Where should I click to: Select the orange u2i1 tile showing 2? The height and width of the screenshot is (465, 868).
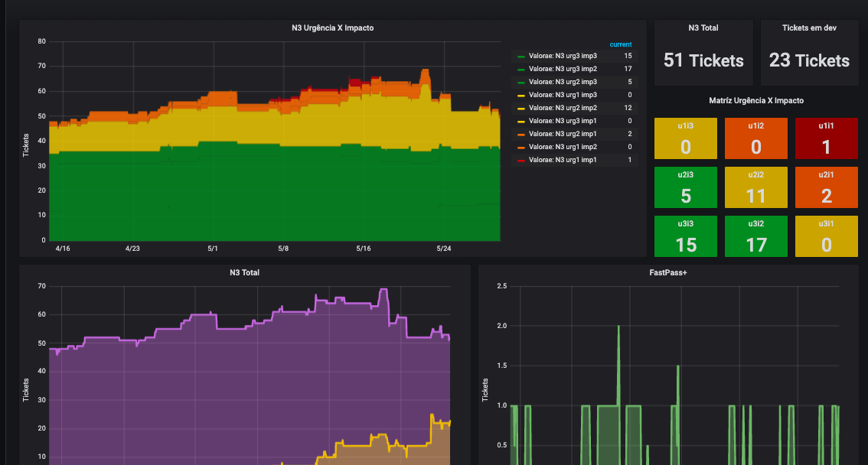827,187
